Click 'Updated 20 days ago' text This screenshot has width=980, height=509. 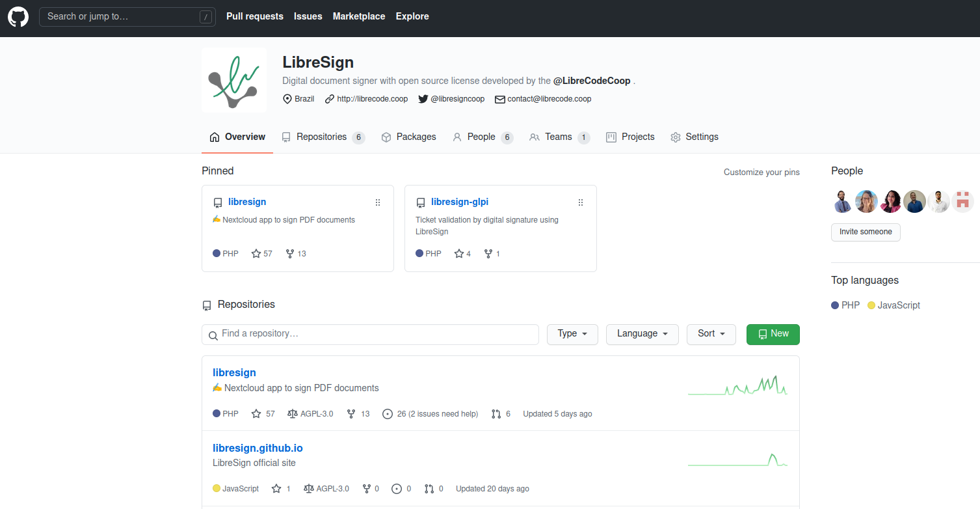(492, 489)
